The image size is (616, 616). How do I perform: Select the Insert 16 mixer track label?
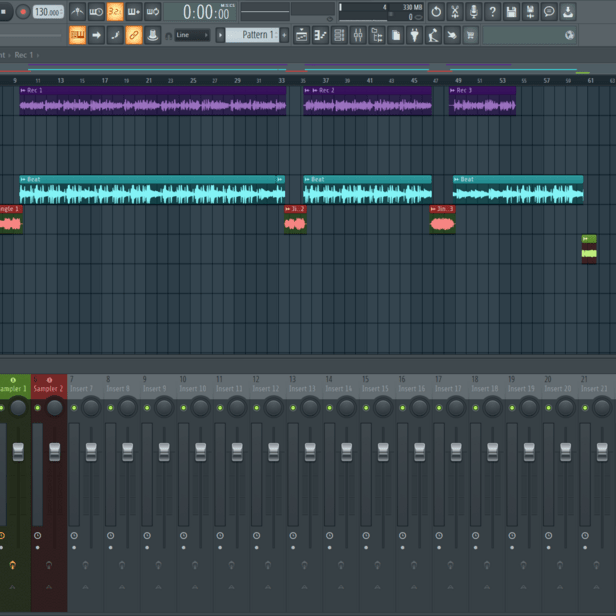(x=412, y=389)
